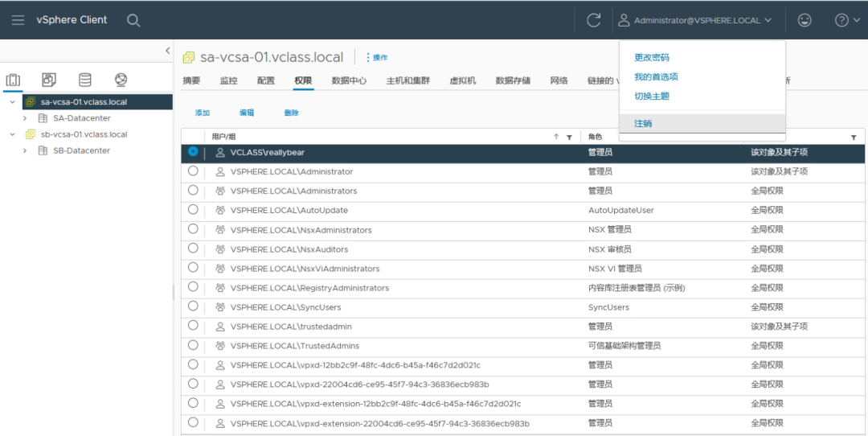The height and width of the screenshot is (436, 868).
Task: Choose 我的首选项 from user menu
Action: pyautogui.click(x=656, y=76)
